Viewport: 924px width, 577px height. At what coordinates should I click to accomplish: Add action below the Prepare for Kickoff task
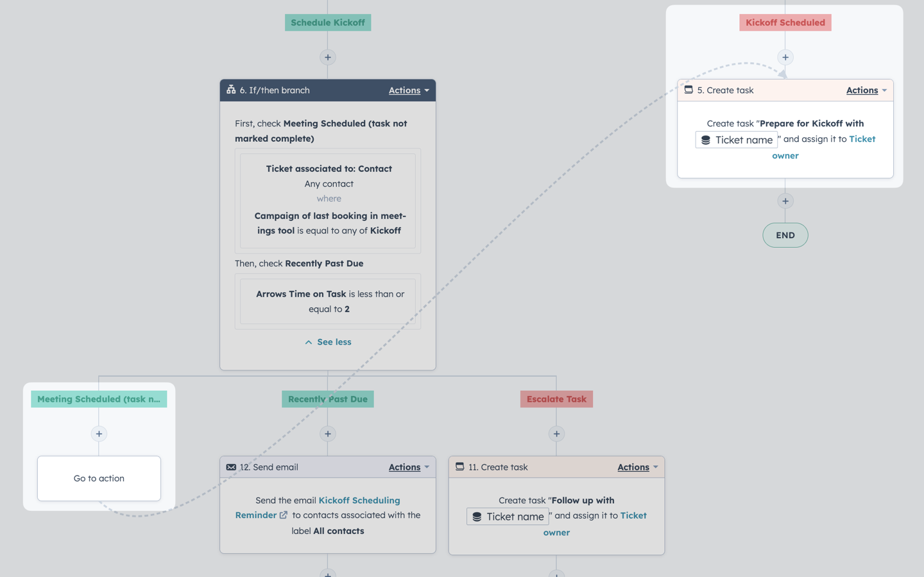(x=785, y=201)
